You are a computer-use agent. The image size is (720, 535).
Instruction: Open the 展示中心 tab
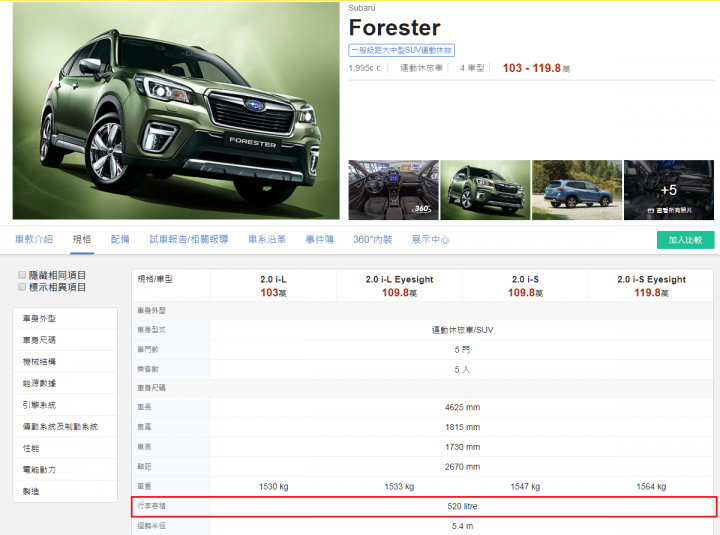tap(430, 239)
